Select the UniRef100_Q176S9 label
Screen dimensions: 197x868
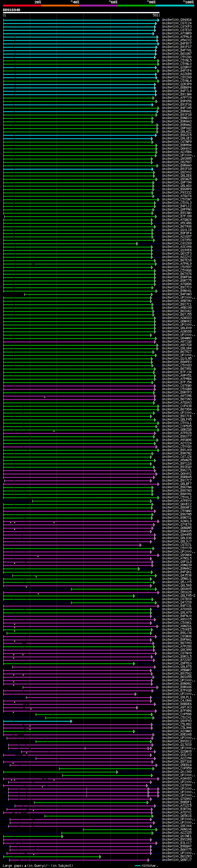tap(177, 745)
